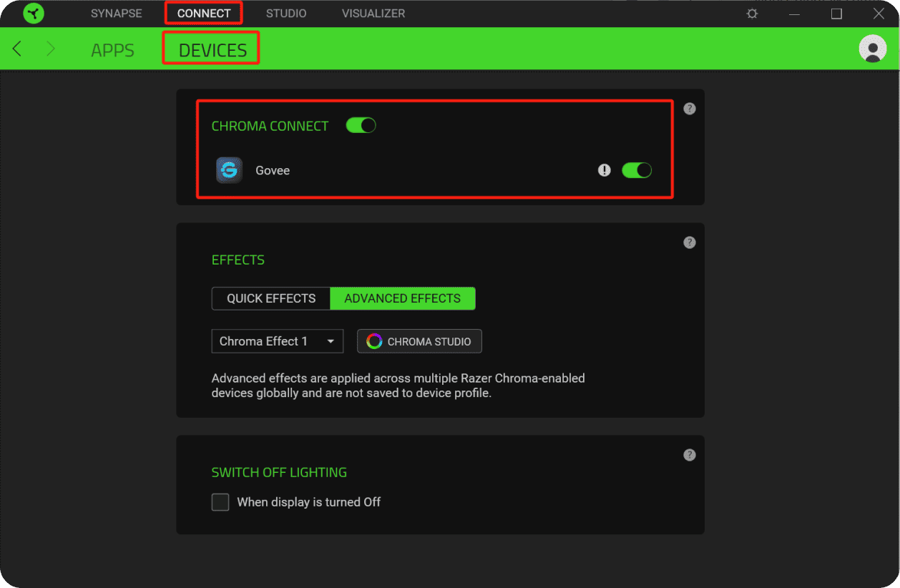
Task: Go back using the left arrow
Action: click(x=17, y=49)
